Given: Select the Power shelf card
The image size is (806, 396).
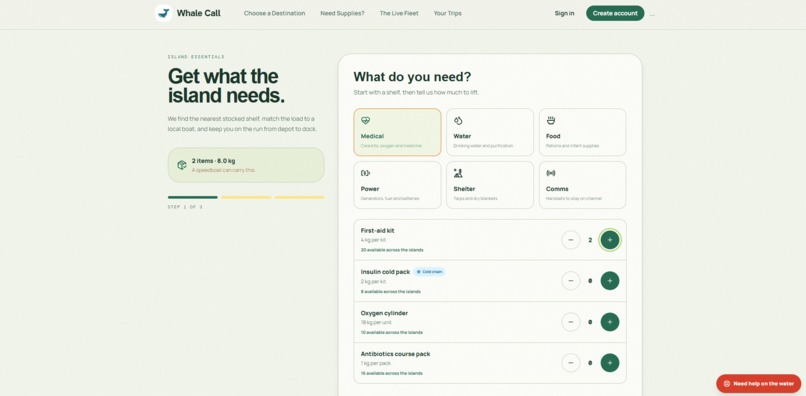Looking at the screenshot, I should pos(397,185).
